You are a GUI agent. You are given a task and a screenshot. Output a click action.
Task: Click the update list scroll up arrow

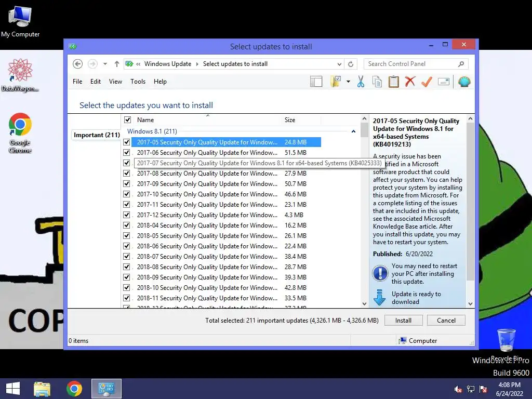(x=364, y=119)
